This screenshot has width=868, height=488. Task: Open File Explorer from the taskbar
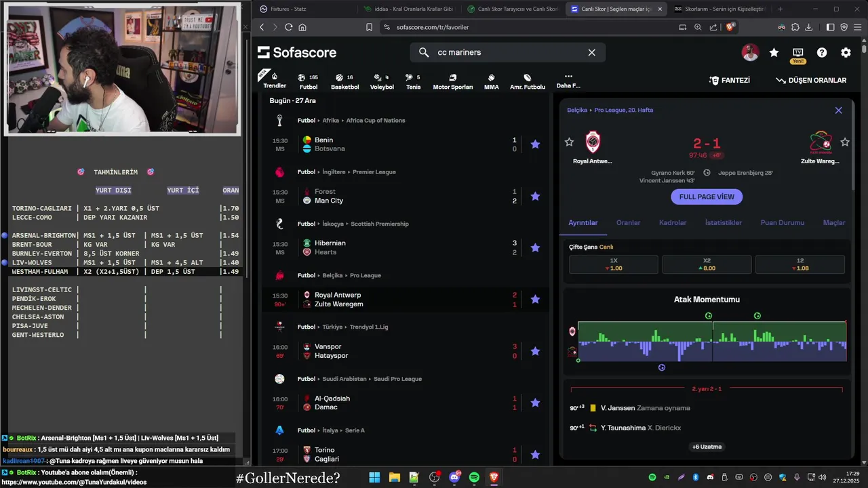coord(394,477)
